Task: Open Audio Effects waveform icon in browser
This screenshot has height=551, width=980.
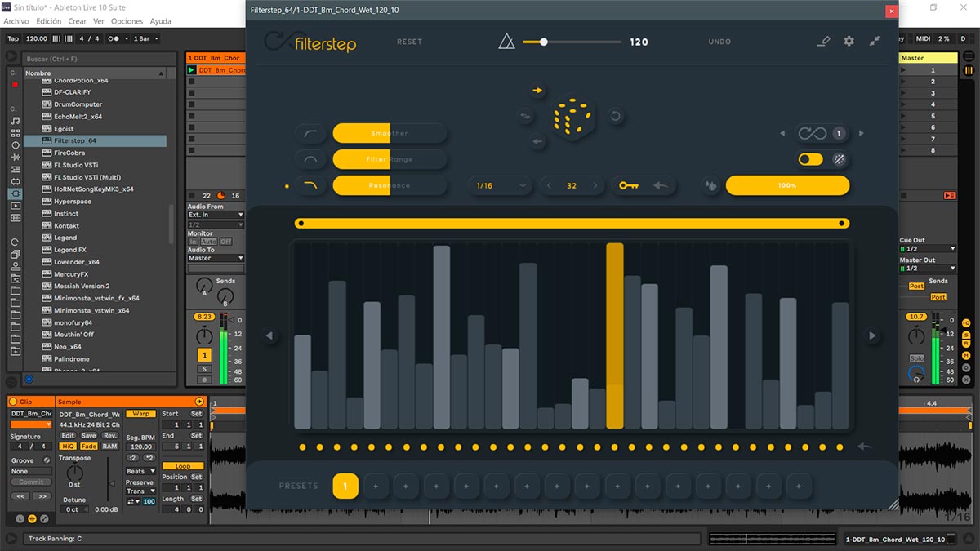Action: point(15,157)
